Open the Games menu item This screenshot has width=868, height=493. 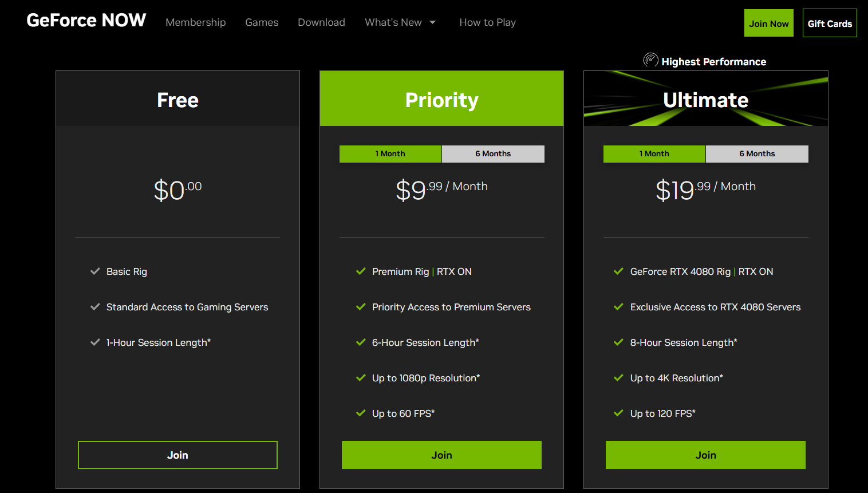pos(262,22)
